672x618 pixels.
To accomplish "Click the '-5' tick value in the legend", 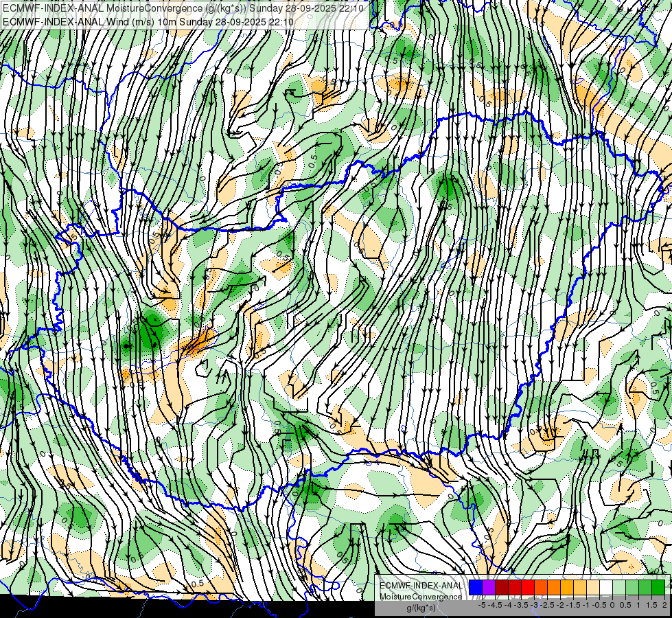I will [x=482, y=605].
